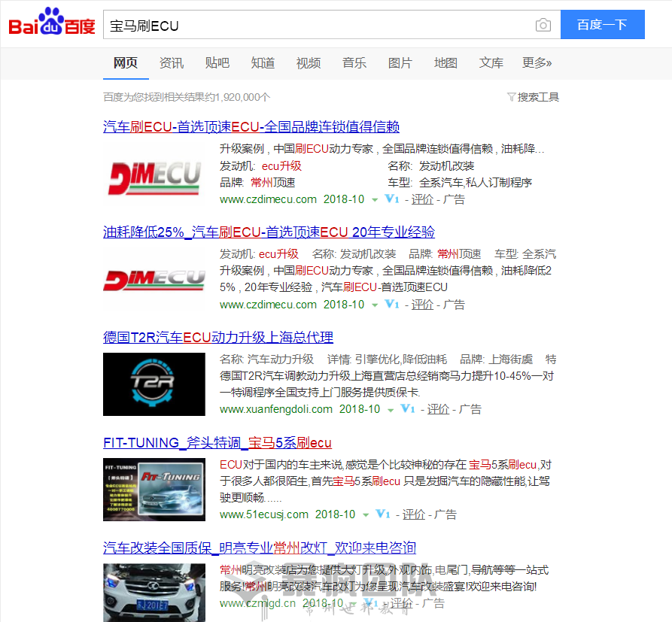Click first result snippet 升级案例,中国刷ECU动力专家
Viewport: 672px width, 622px height.
coord(382,149)
